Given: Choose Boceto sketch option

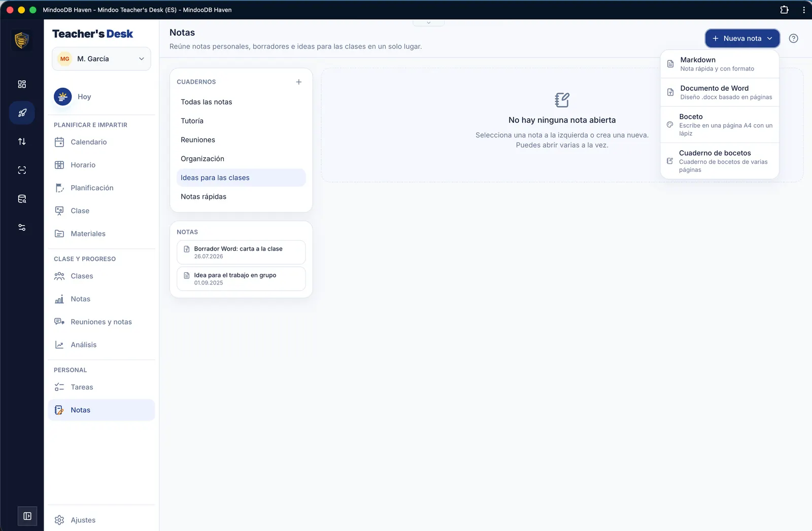Looking at the screenshot, I should tap(720, 125).
